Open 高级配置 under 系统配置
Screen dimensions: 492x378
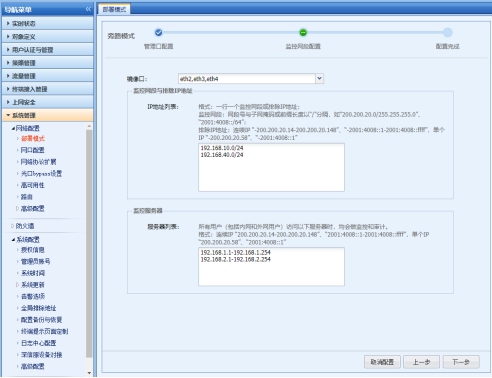pos(33,366)
